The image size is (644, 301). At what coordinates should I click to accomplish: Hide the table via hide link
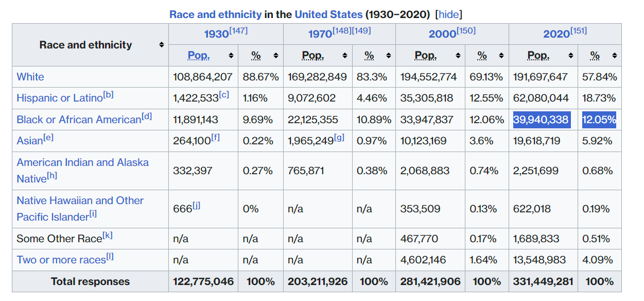tap(448, 14)
